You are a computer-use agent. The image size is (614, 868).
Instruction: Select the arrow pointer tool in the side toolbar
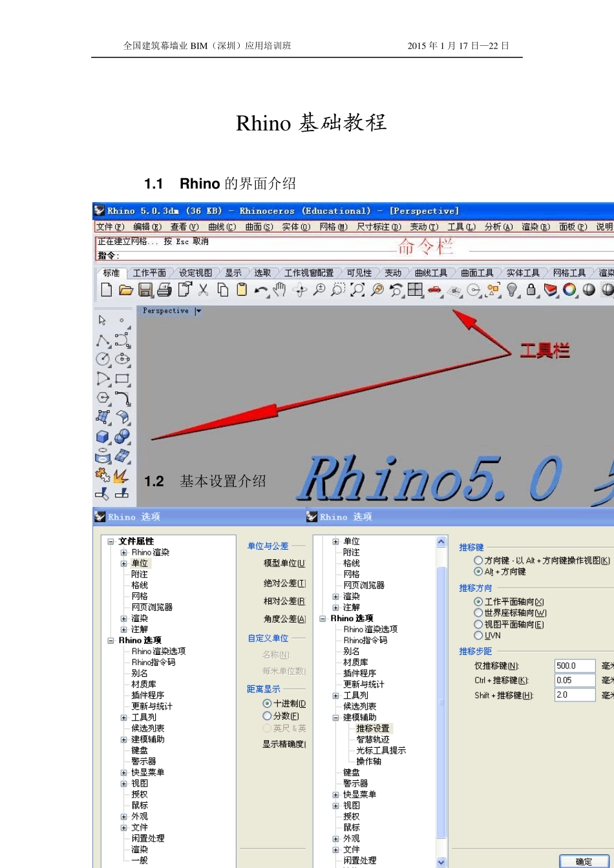[103, 320]
